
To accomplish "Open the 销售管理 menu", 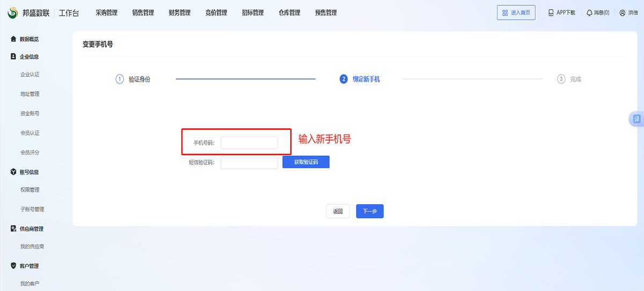I will point(143,13).
